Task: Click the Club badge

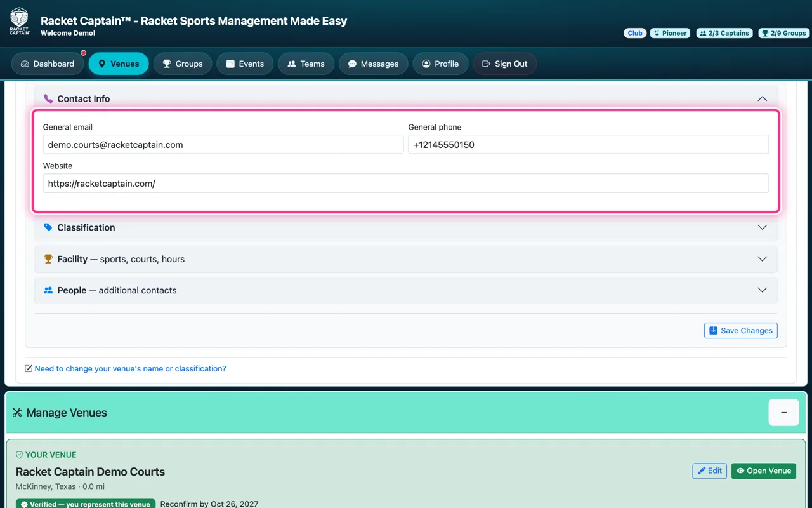Action: click(635, 33)
